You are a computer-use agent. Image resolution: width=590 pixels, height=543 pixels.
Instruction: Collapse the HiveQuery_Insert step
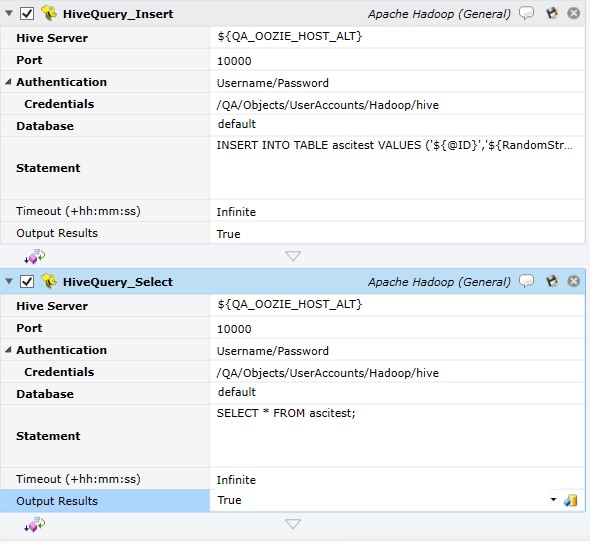click(9, 14)
